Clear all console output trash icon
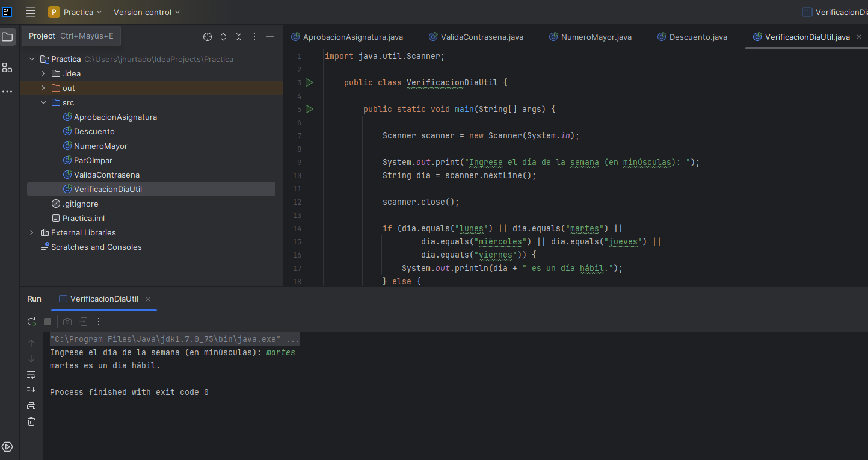The image size is (868, 460). pyautogui.click(x=31, y=421)
